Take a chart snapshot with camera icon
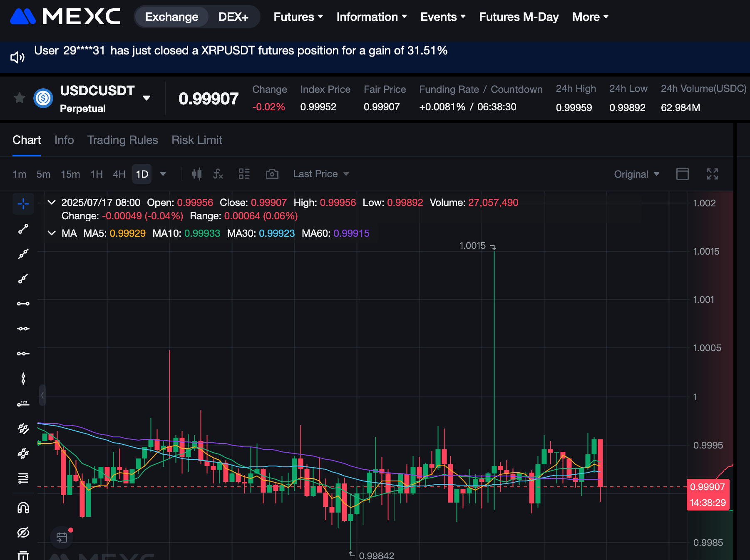The height and width of the screenshot is (560, 750). (272, 174)
